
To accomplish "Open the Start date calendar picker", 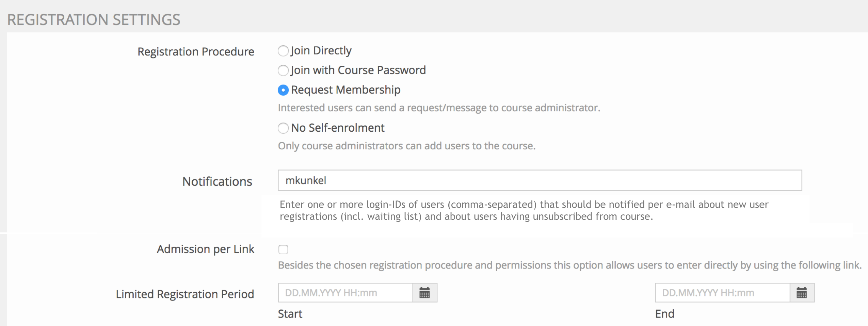I will click(x=424, y=293).
